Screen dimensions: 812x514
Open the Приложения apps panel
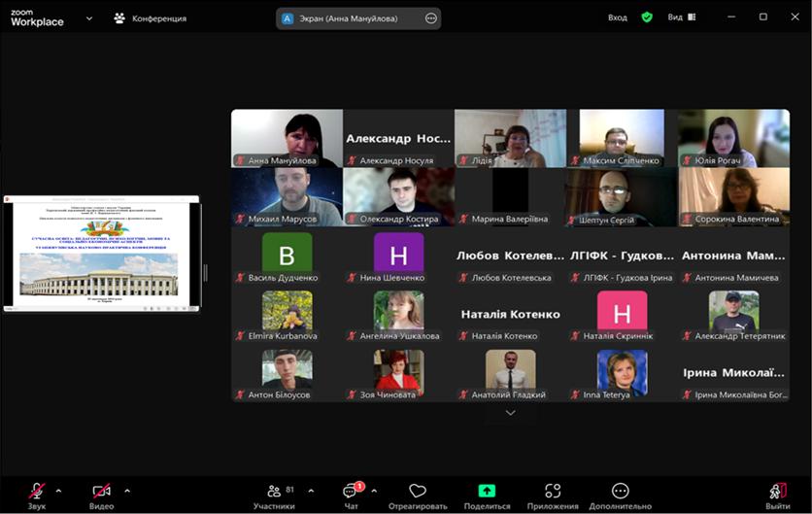point(553,495)
